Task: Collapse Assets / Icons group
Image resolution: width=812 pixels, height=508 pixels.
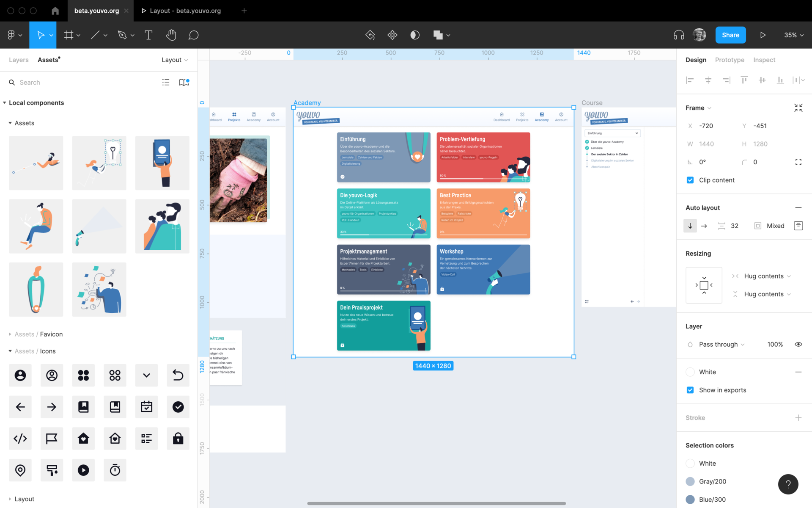Action: (10, 351)
